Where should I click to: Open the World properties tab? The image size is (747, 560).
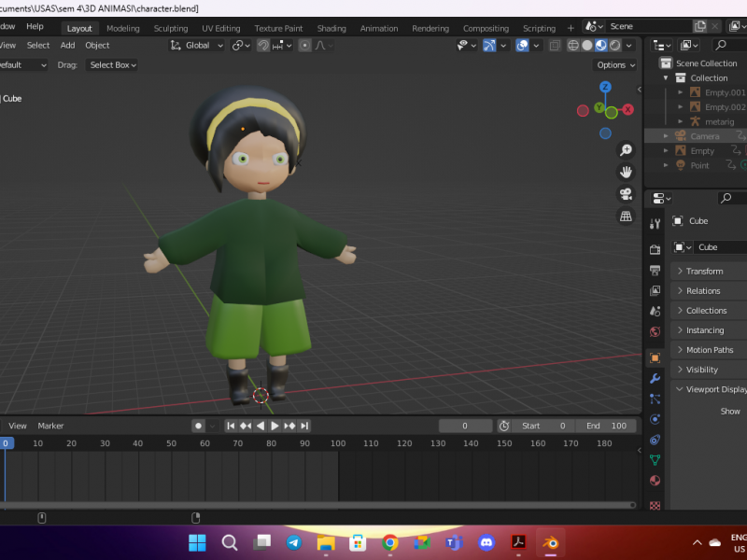tap(655, 331)
